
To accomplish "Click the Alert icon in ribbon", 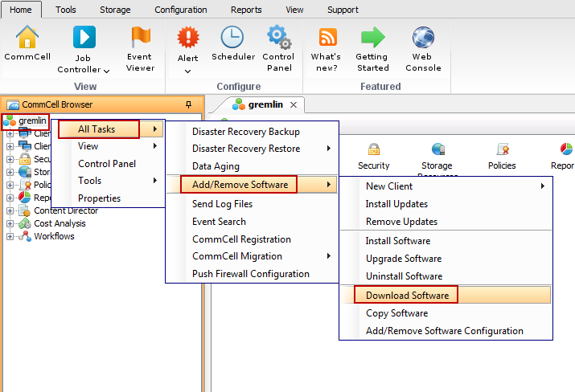I will coord(187,38).
